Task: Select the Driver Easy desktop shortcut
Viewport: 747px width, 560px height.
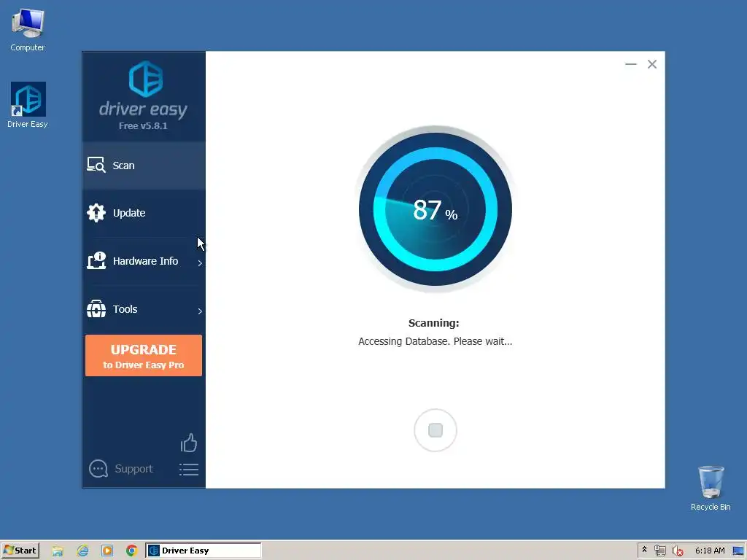Action: point(28,105)
